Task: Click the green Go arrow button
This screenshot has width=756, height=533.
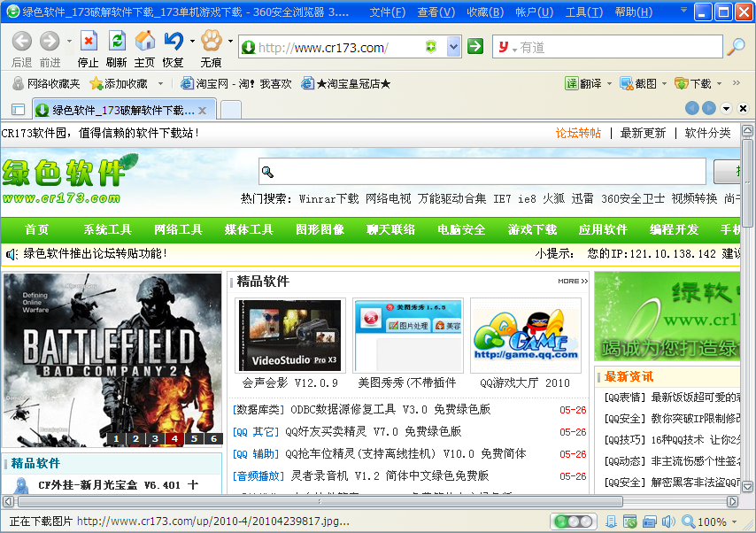Action: [x=475, y=47]
